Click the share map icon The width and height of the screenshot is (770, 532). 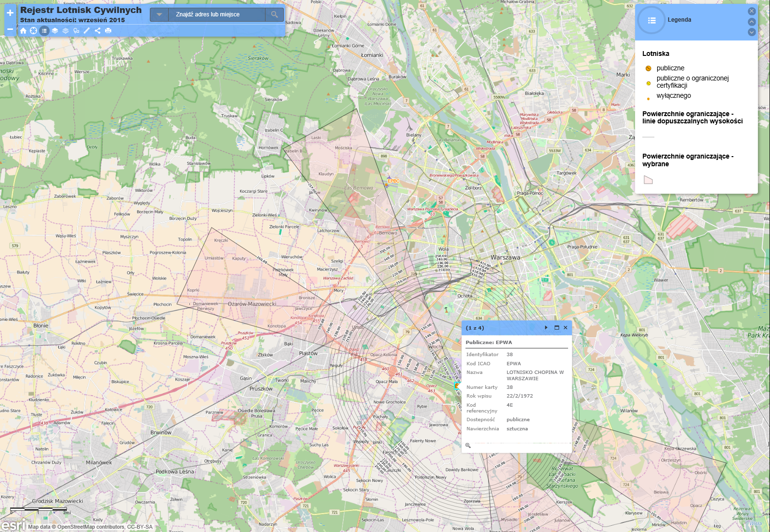[x=97, y=30]
